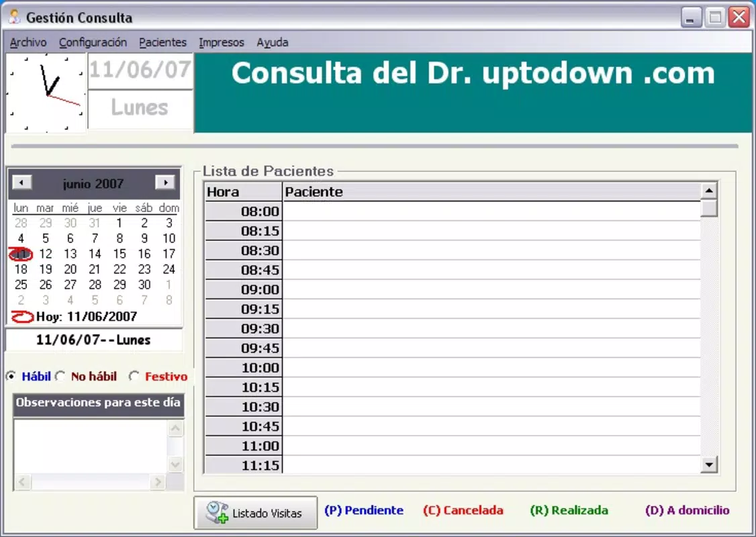The width and height of the screenshot is (756, 537).
Task: Select greyed day 31 of previous month
Action: coord(95,223)
